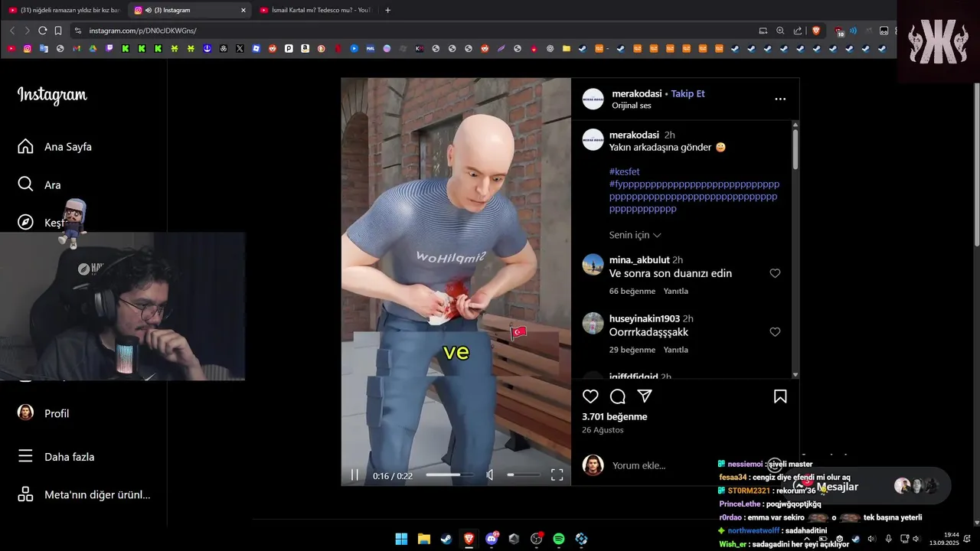
Task: Adjust the video volume slider
Action: [522, 475]
